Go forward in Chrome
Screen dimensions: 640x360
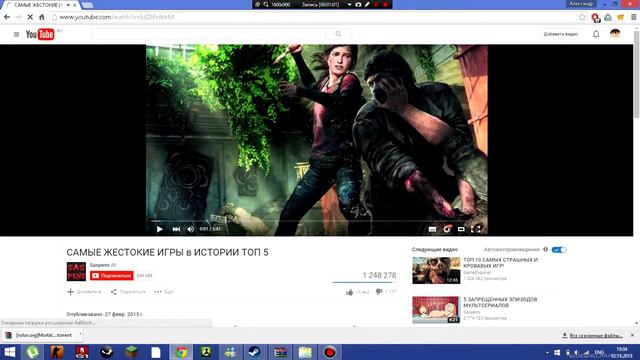[x=18, y=17]
